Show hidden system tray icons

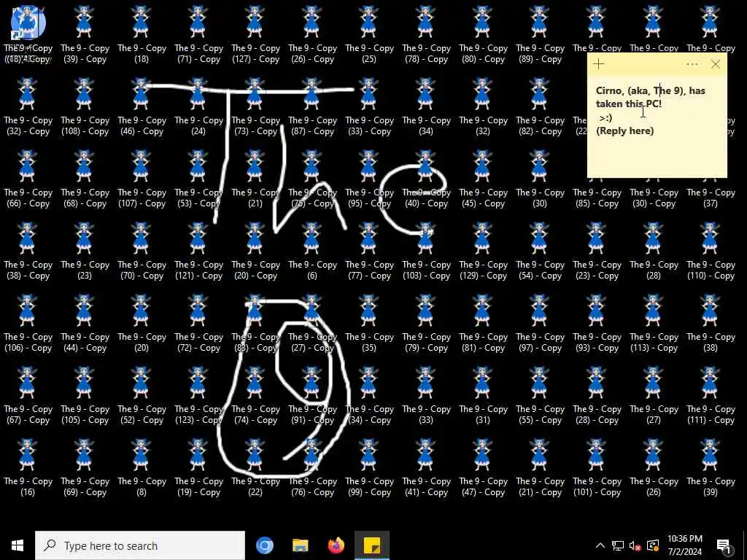[600, 545]
